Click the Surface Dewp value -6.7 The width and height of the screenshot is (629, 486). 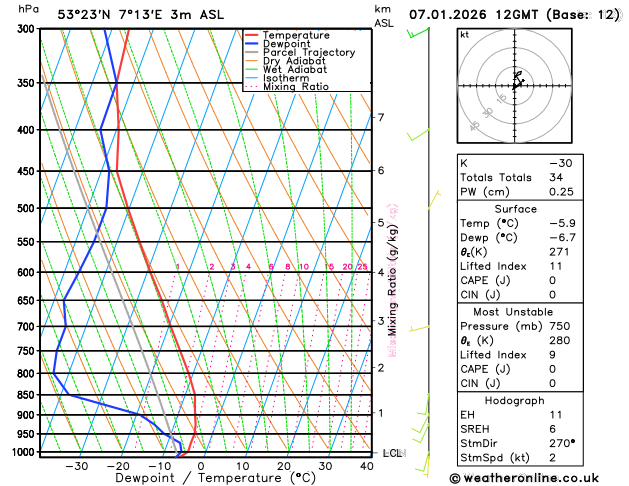[562, 237]
